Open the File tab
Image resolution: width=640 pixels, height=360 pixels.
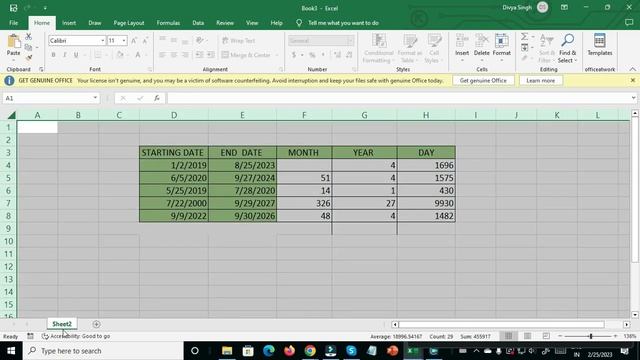[13, 23]
